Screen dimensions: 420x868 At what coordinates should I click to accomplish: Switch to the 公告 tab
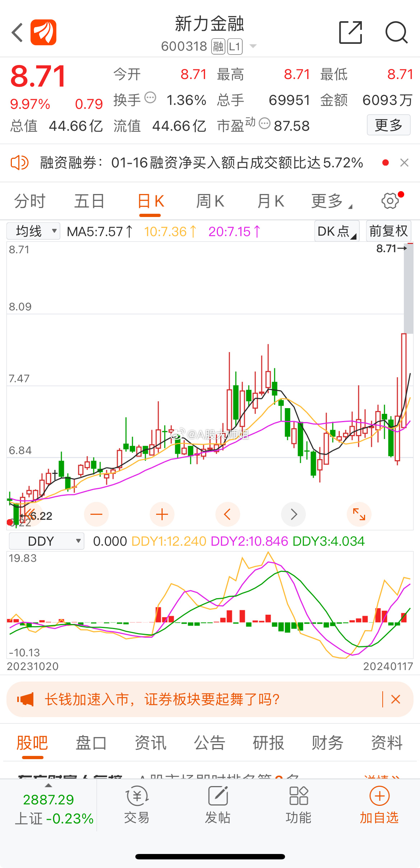click(210, 743)
